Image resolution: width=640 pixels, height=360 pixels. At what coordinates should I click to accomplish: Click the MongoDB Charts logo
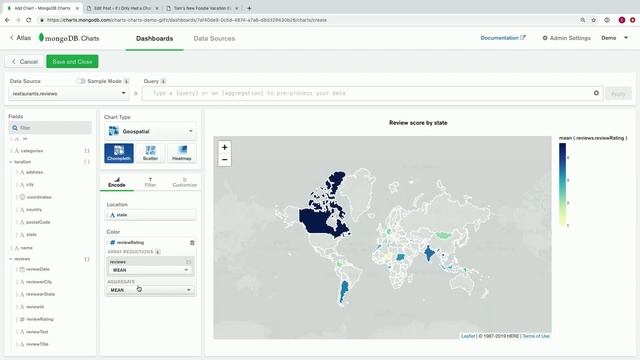pyautogui.click(x=69, y=38)
